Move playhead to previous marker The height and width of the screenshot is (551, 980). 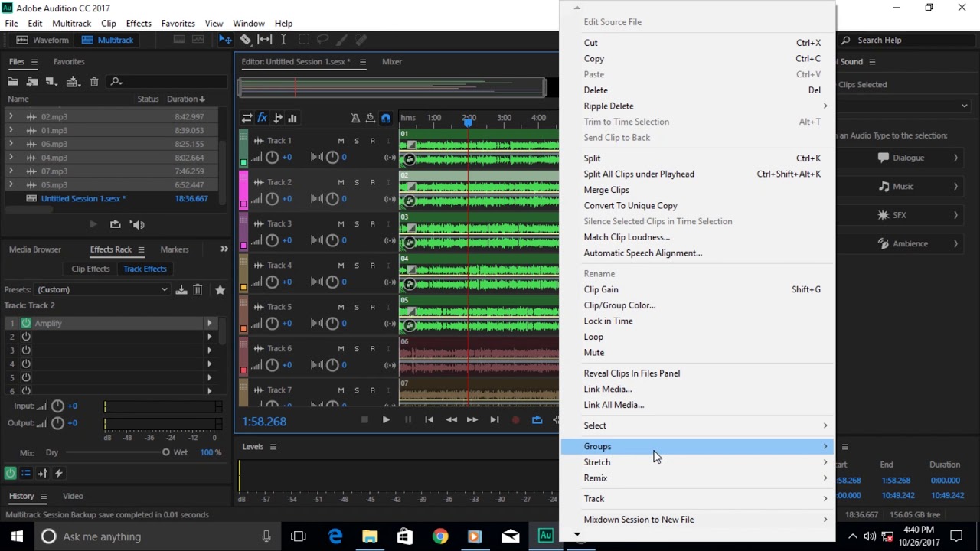coord(430,419)
